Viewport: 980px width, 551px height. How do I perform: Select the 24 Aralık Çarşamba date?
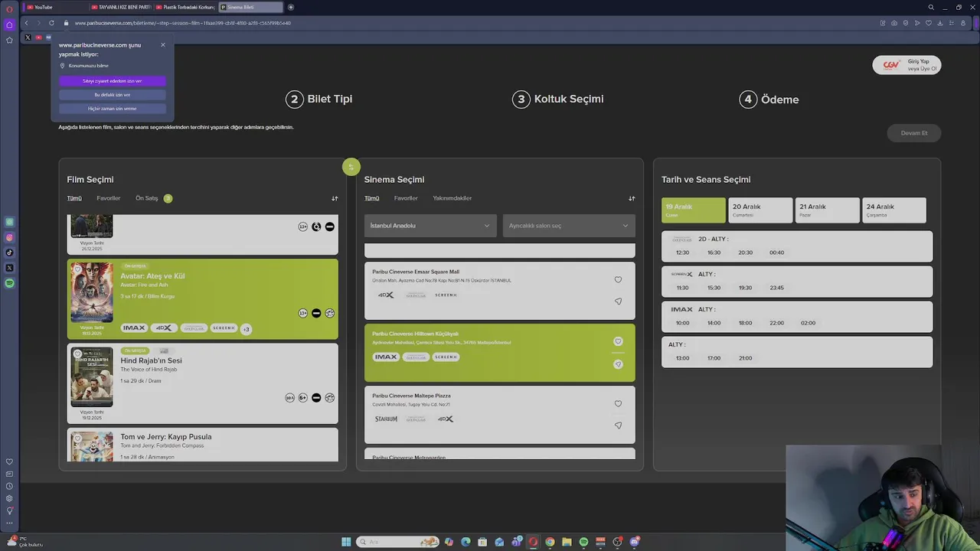click(x=894, y=210)
